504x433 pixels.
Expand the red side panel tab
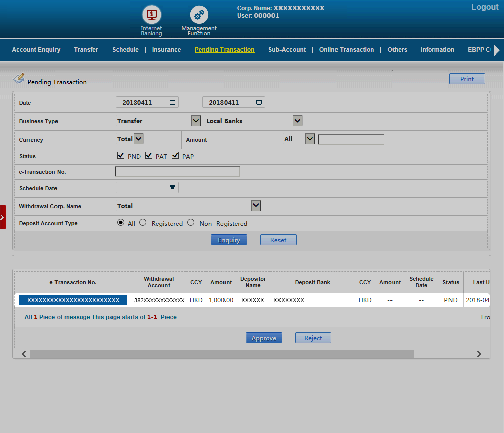click(3, 217)
